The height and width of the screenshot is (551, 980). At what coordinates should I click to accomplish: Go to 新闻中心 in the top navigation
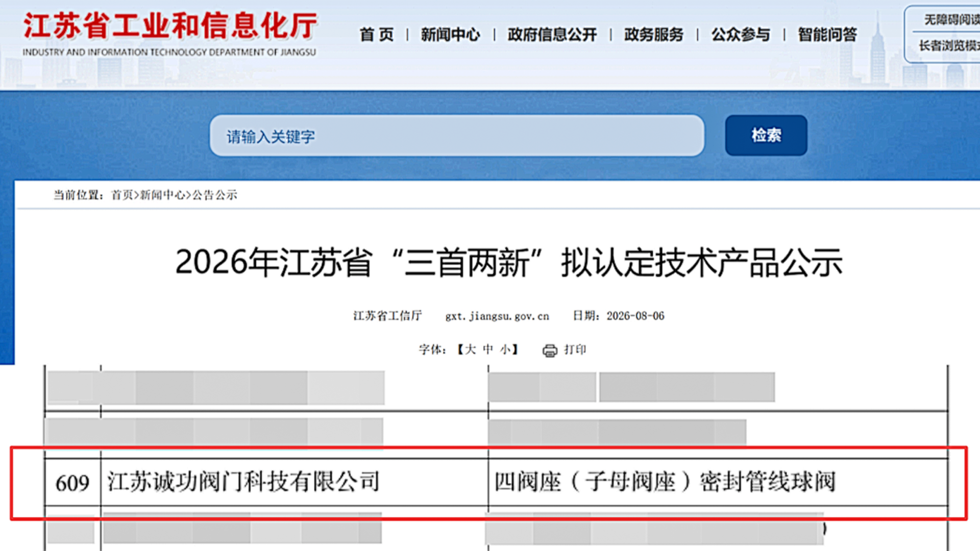coord(450,35)
